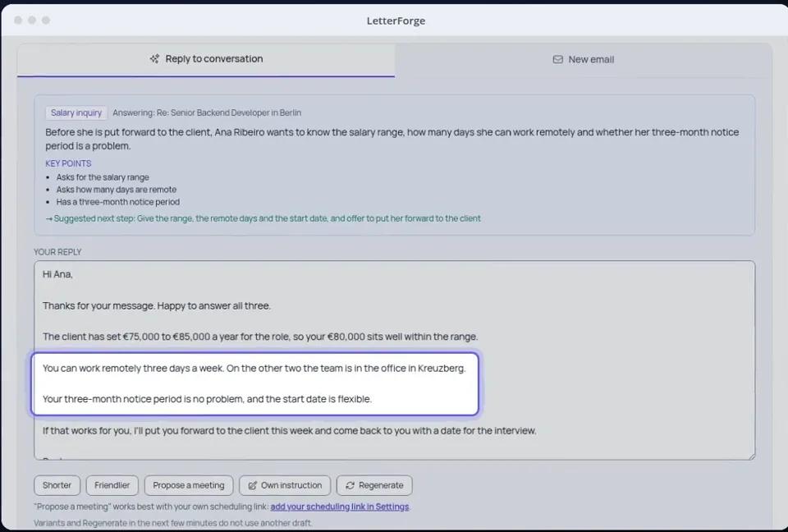The width and height of the screenshot is (788, 532).
Task: Click the envelope icon beside New email
Action: tap(558, 59)
